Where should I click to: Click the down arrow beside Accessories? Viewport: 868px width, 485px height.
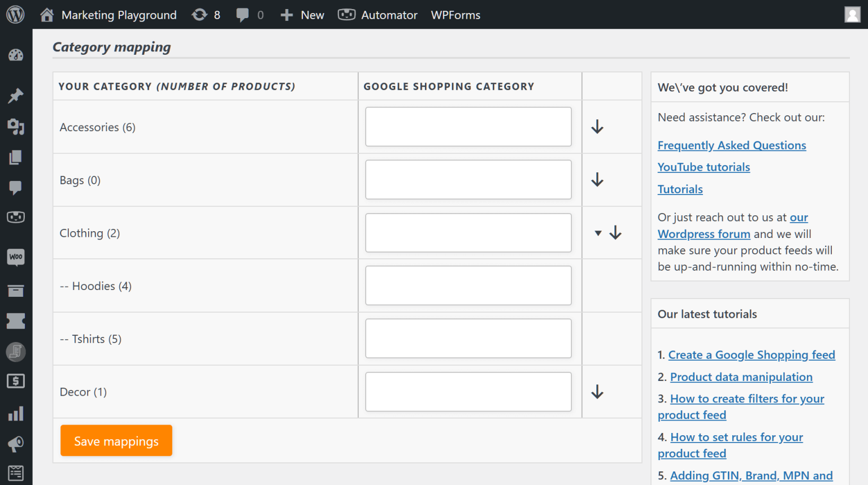click(597, 127)
